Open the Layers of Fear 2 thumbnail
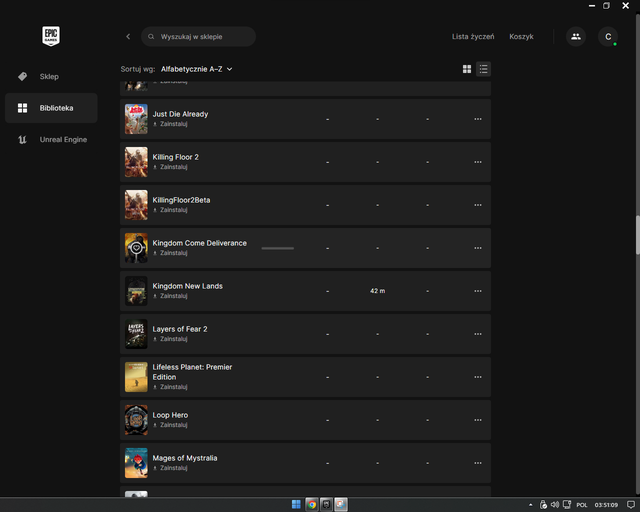 (136, 334)
